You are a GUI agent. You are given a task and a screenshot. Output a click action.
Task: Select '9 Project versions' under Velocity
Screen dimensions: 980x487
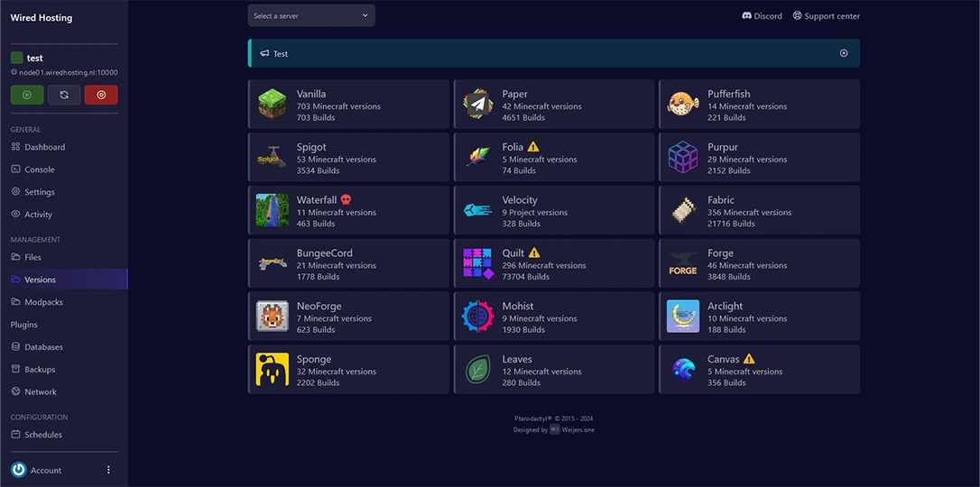(x=535, y=212)
